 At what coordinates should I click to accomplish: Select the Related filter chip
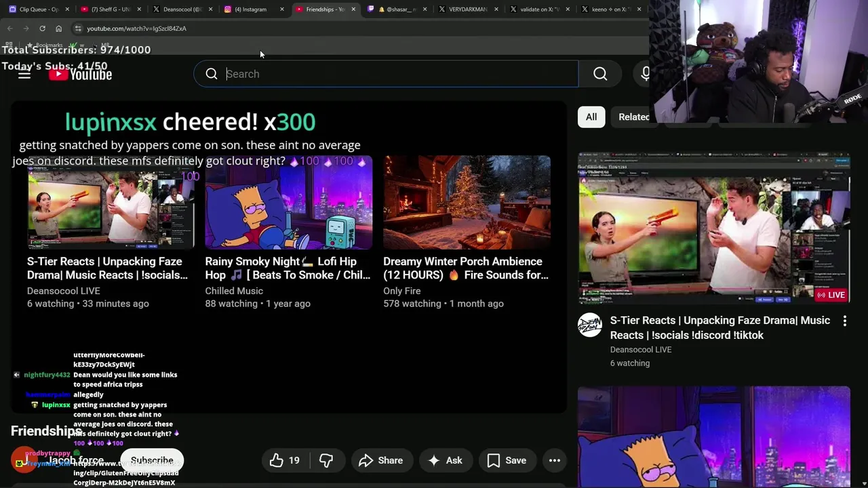633,117
